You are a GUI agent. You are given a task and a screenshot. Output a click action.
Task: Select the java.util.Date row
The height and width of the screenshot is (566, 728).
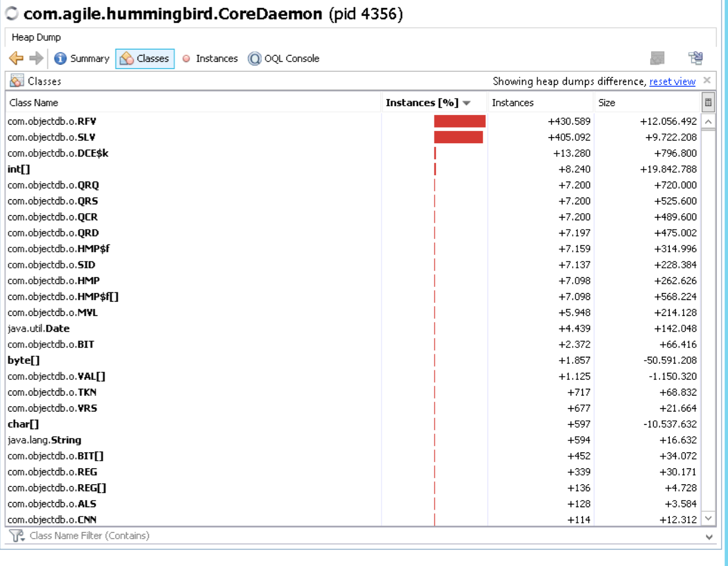[x=353, y=328]
